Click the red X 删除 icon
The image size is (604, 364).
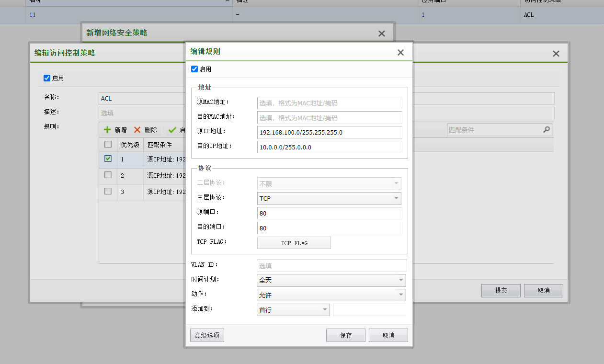(137, 130)
